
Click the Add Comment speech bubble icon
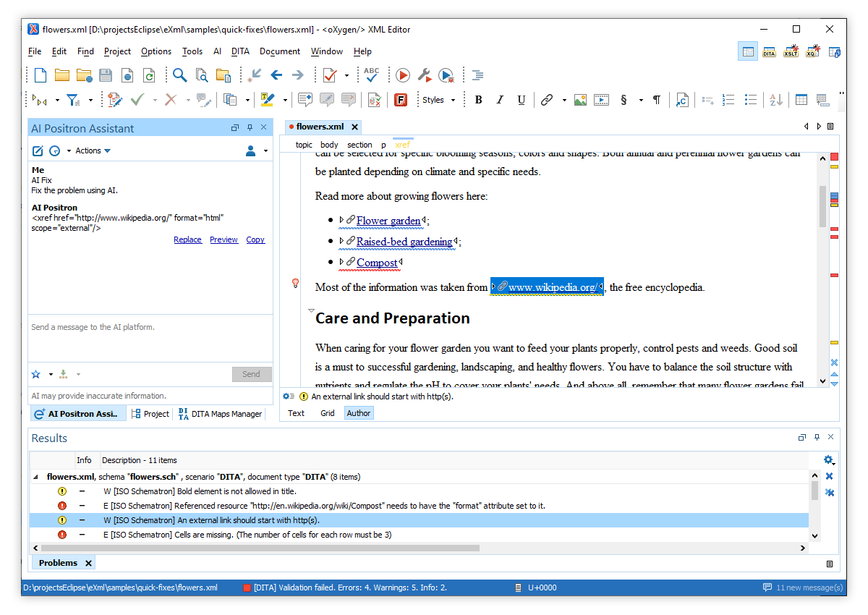coord(305,100)
